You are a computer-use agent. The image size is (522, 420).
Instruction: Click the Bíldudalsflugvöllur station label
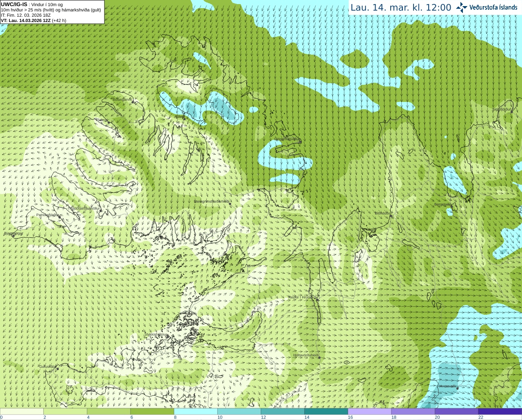pyautogui.click(x=85, y=208)
